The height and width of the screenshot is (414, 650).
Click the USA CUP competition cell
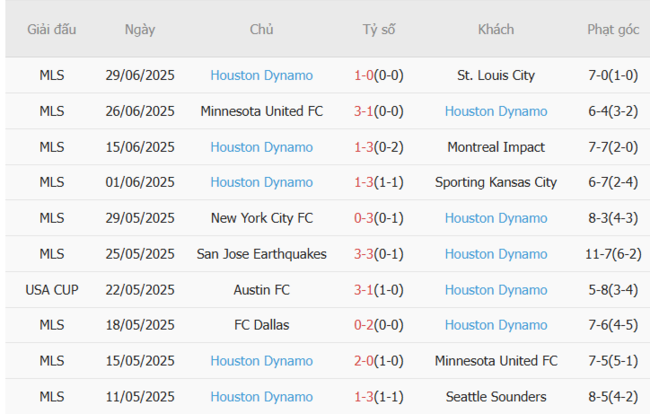pos(51,290)
